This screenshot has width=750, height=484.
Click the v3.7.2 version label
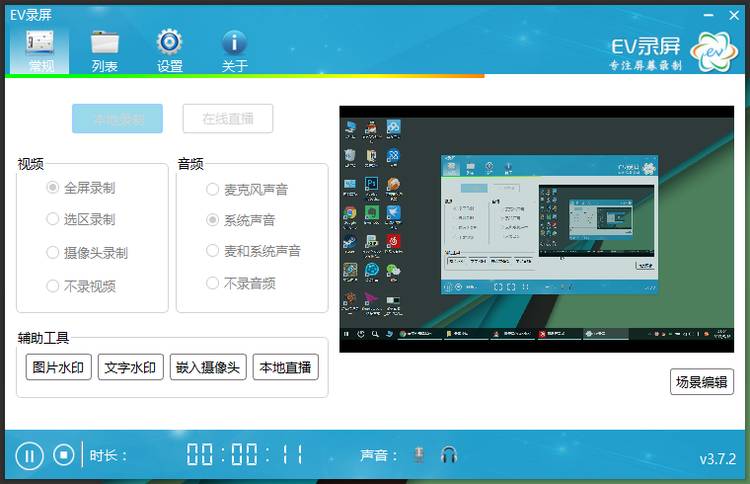click(x=717, y=459)
